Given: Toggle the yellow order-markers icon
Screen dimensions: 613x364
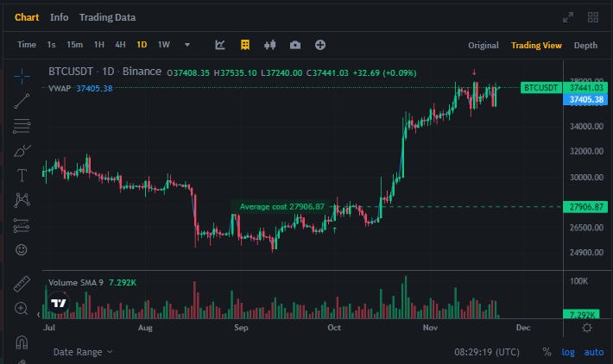Looking at the screenshot, I should [245, 45].
